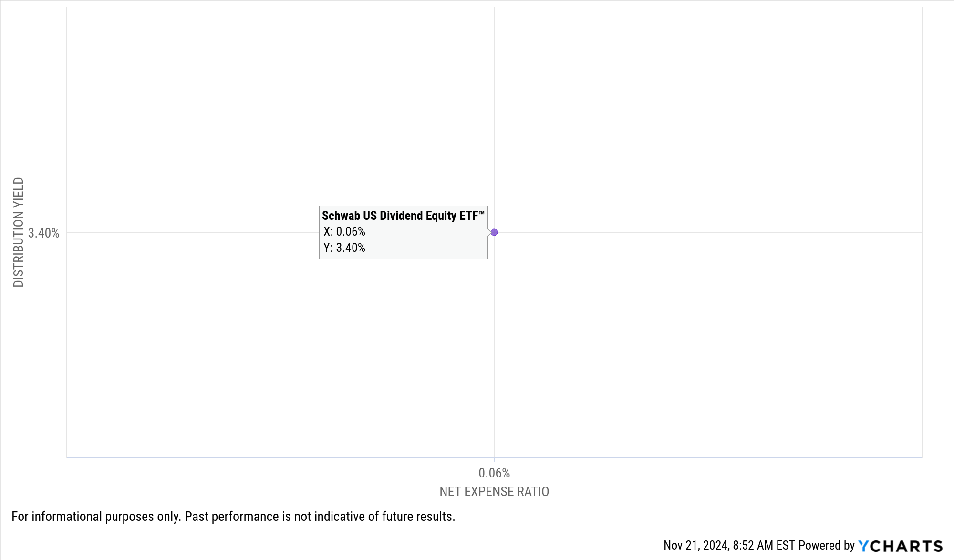Click the blue Y icon in YCharts logo
The width and height of the screenshot is (954, 560).
[x=863, y=546]
